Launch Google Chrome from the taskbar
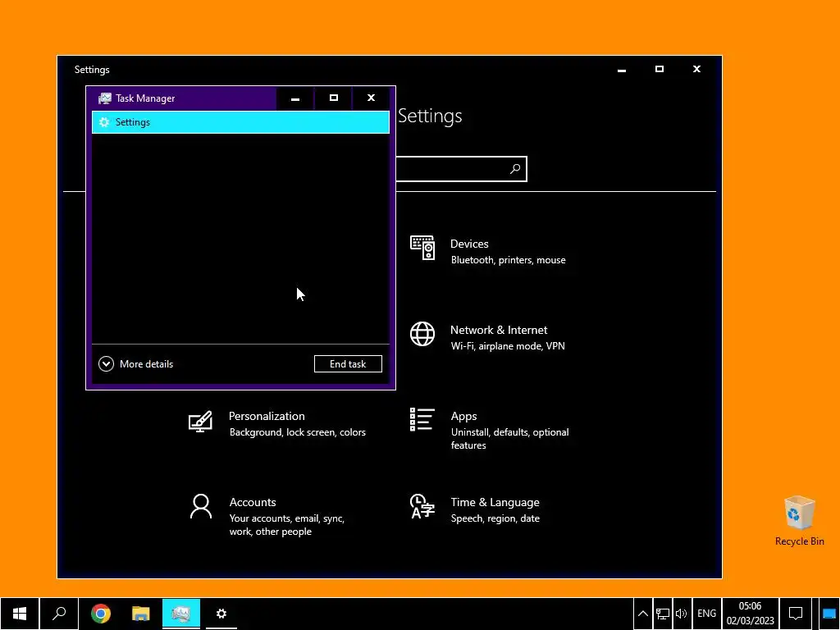The width and height of the screenshot is (840, 630). (x=101, y=614)
